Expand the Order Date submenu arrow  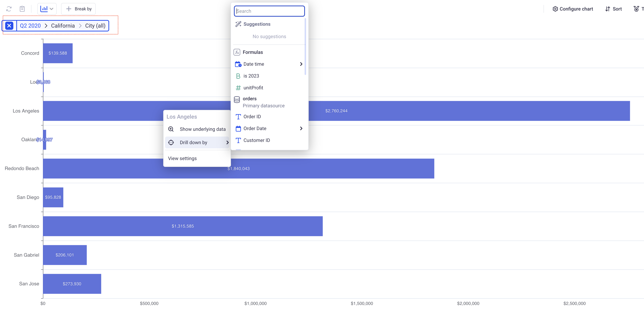pos(301,128)
